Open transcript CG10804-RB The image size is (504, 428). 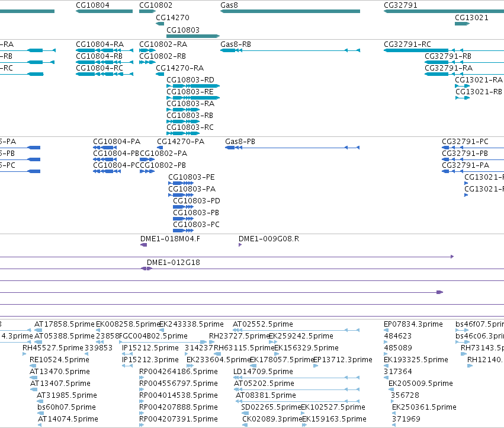click(99, 56)
